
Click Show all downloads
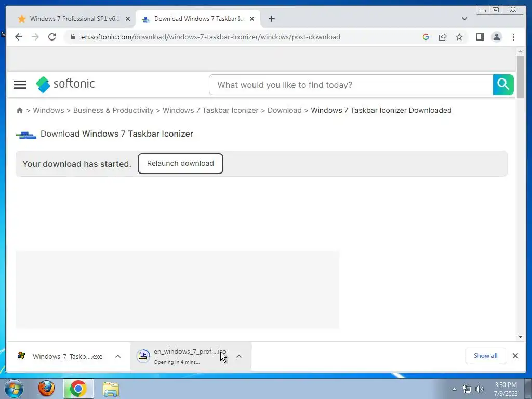(x=486, y=355)
